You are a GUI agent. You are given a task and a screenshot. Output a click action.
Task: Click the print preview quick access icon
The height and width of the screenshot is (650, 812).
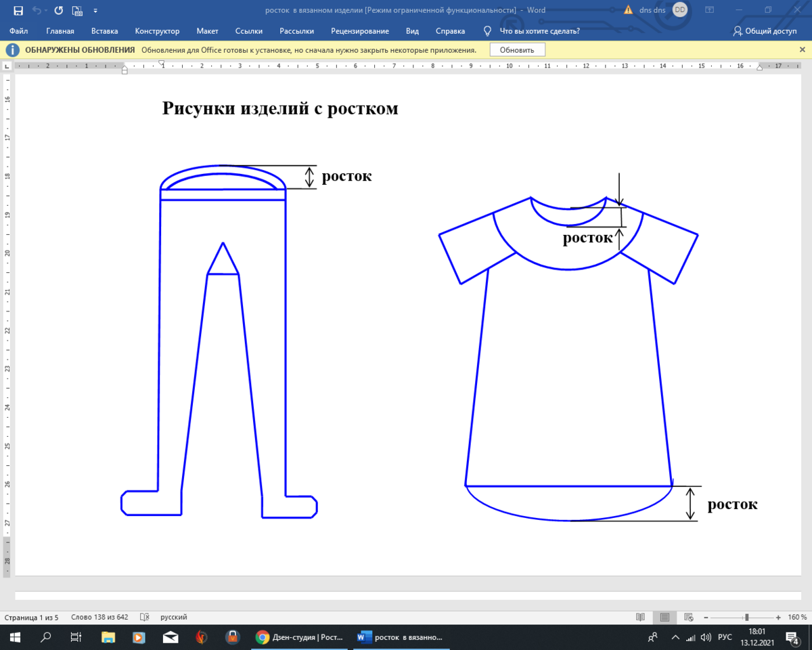[76, 10]
